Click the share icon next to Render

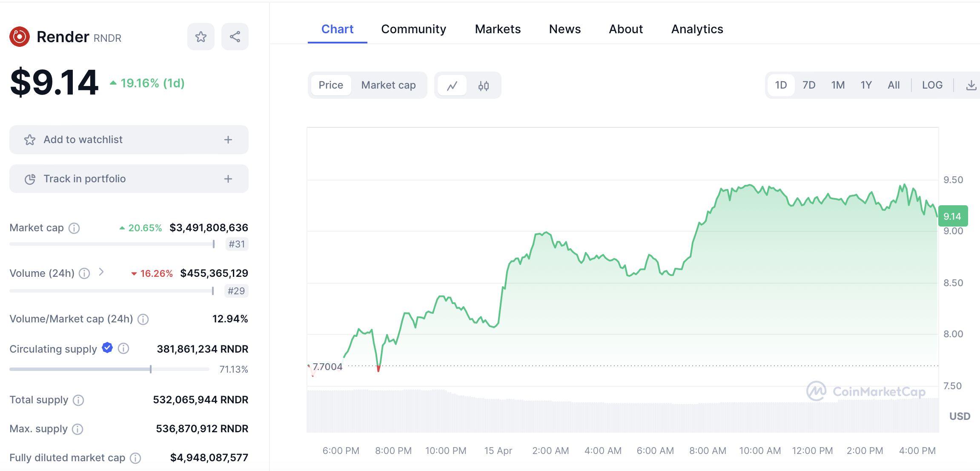click(x=235, y=37)
